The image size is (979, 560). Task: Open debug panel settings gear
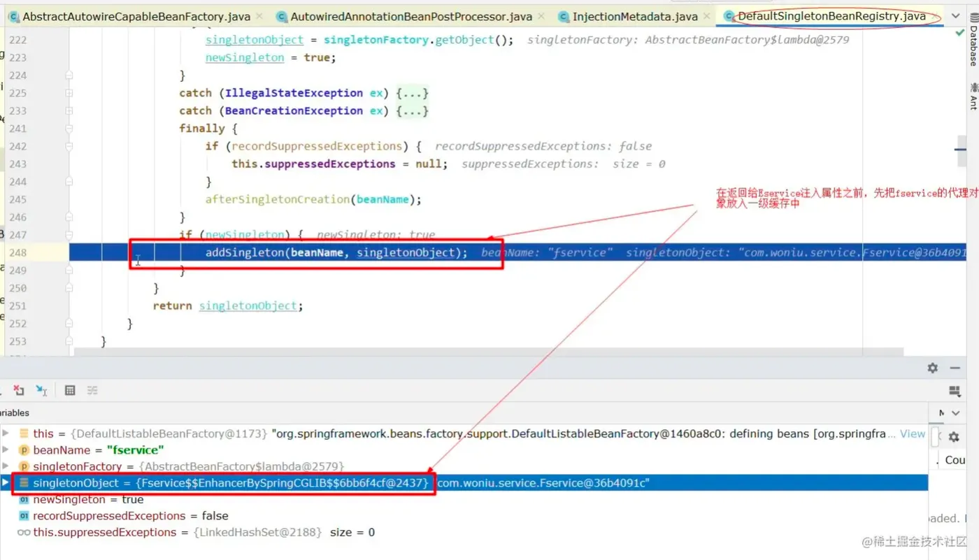point(932,368)
